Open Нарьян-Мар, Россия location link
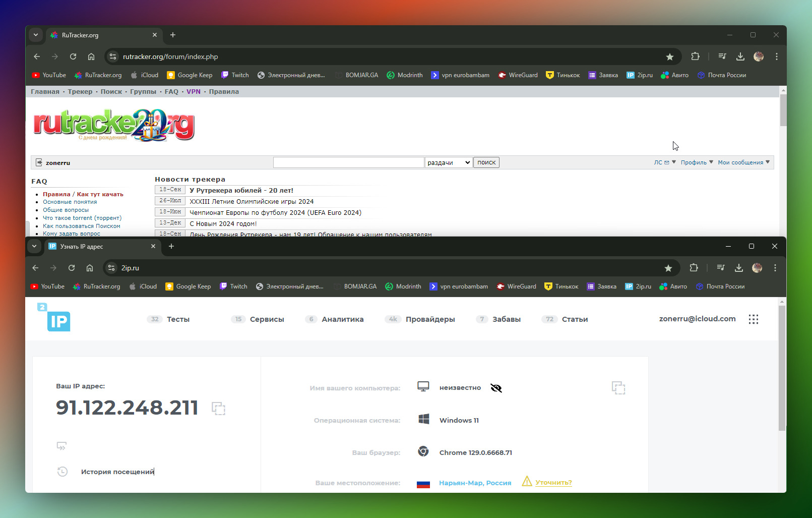 coord(475,483)
